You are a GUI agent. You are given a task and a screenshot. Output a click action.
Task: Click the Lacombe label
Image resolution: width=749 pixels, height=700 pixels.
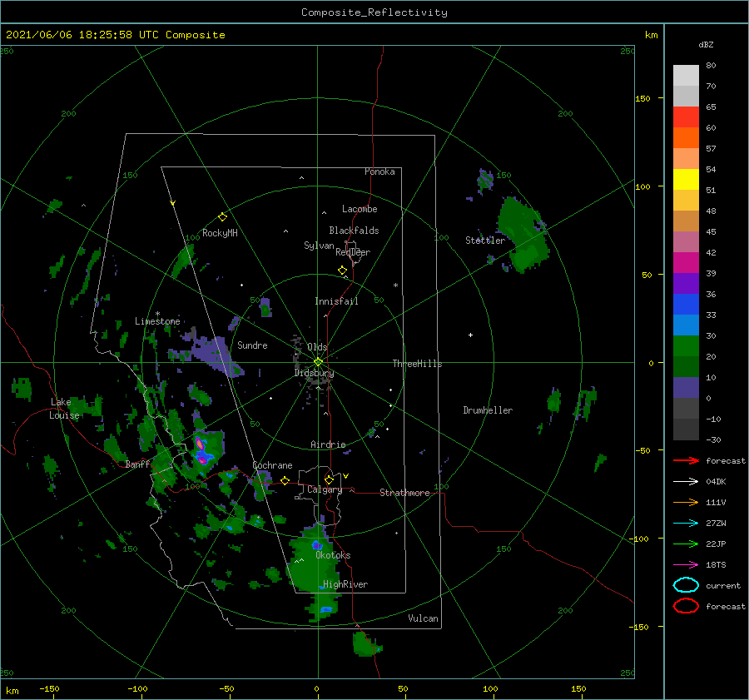pyautogui.click(x=360, y=209)
